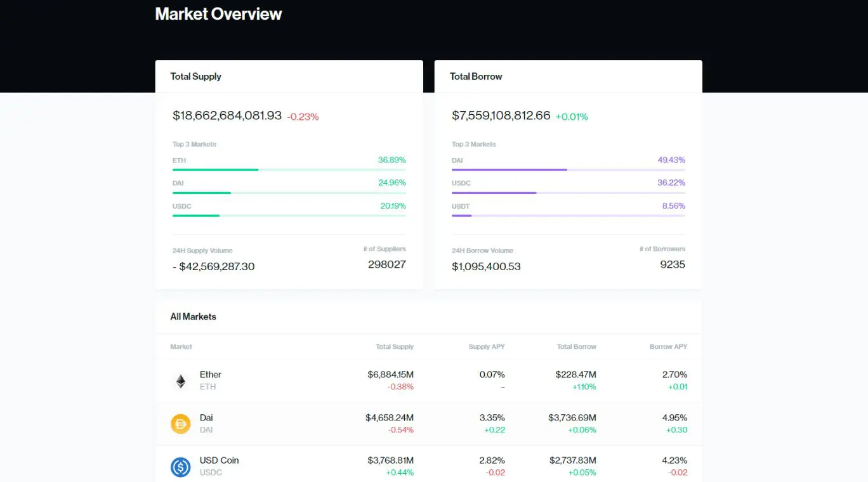The height and width of the screenshot is (482, 868).
Task: Open the Ether market row
Action: [429, 381]
